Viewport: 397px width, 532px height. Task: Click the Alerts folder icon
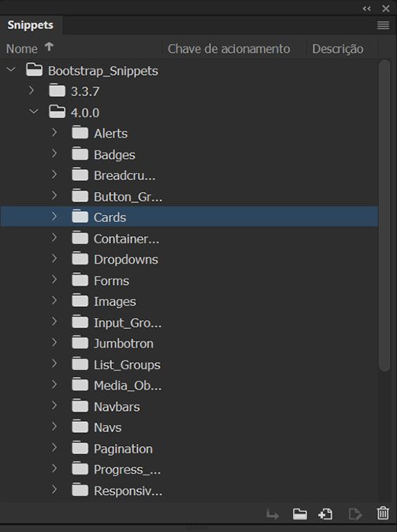(x=80, y=133)
